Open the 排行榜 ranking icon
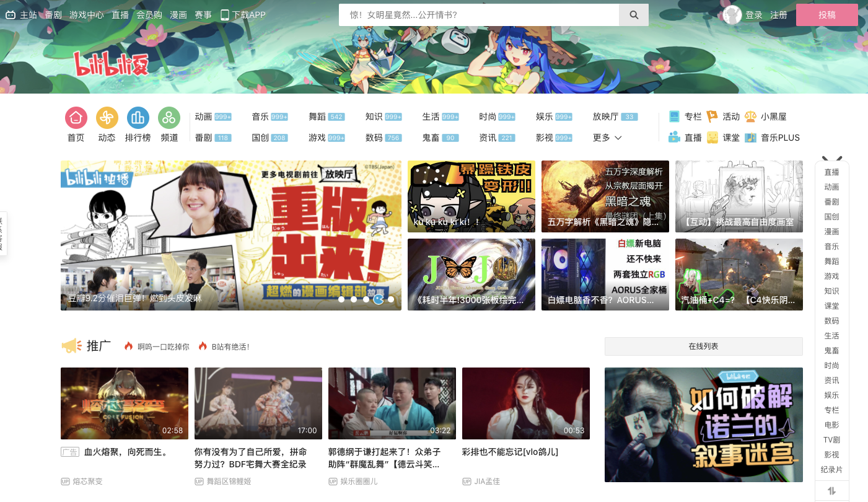 point(138,118)
